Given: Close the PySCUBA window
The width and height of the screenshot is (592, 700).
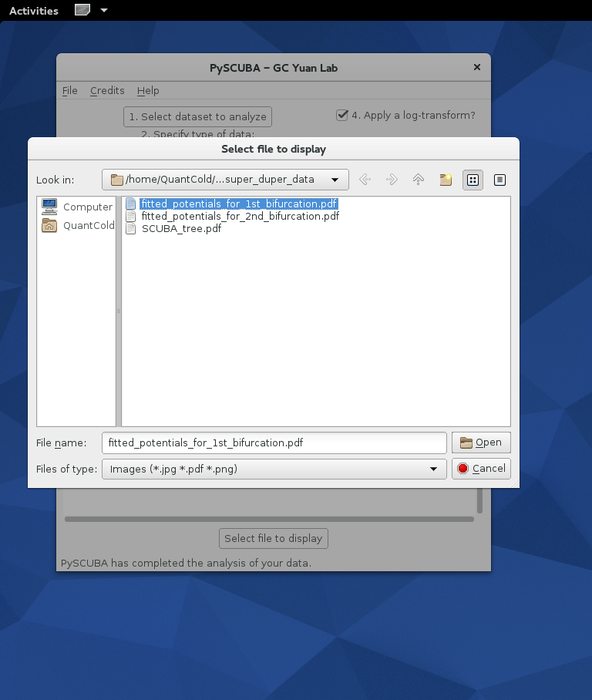Looking at the screenshot, I should pos(477,67).
